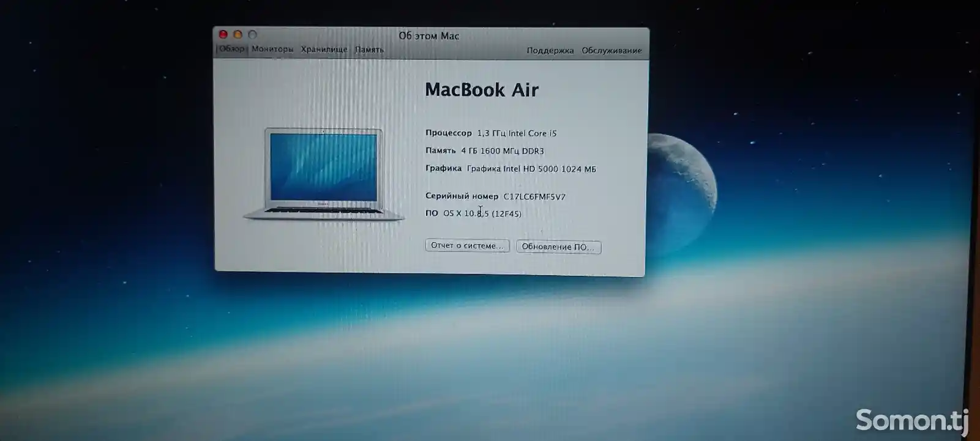
Task: Open the Хранилище tab
Action: click(324, 50)
